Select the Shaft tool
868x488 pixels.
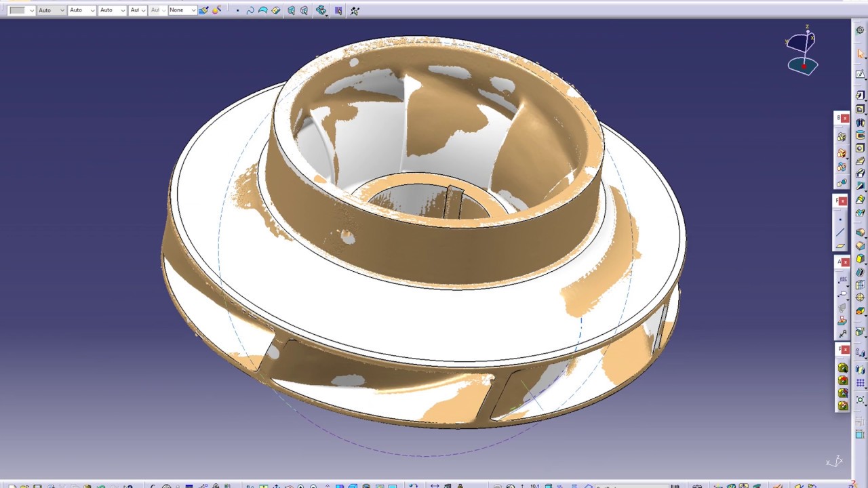tap(860, 123)
